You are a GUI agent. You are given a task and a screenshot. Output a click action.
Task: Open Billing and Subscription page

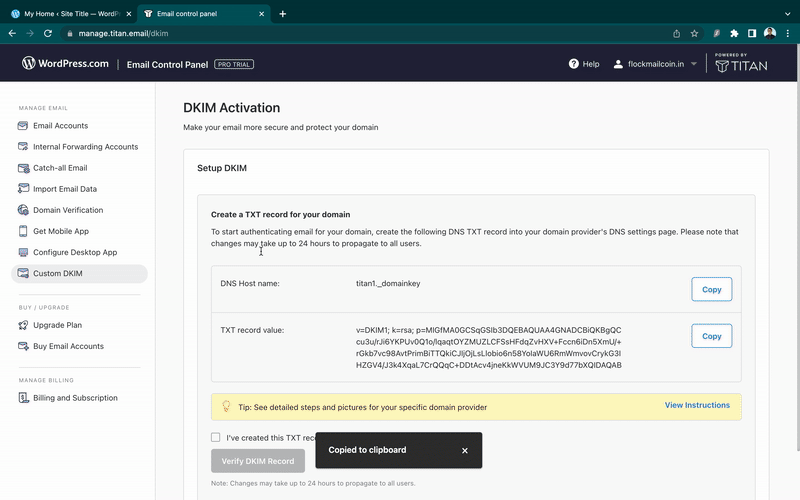[x=79, y=397]
